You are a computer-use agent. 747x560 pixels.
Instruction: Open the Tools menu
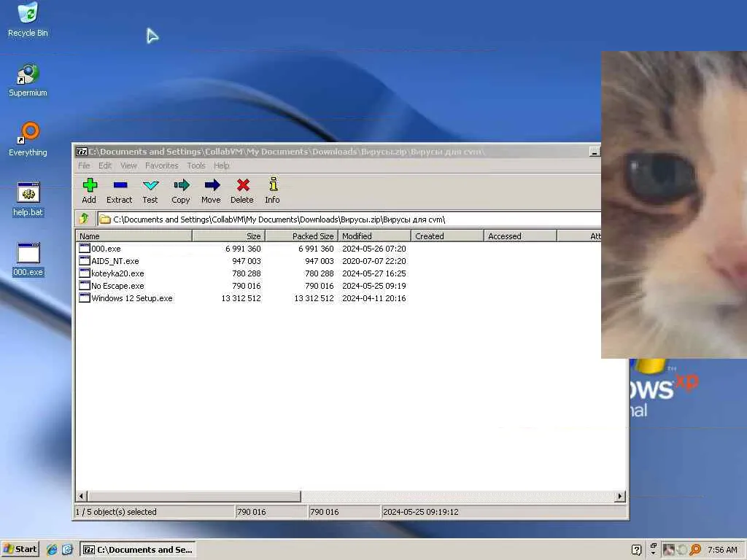click(196, 166)
